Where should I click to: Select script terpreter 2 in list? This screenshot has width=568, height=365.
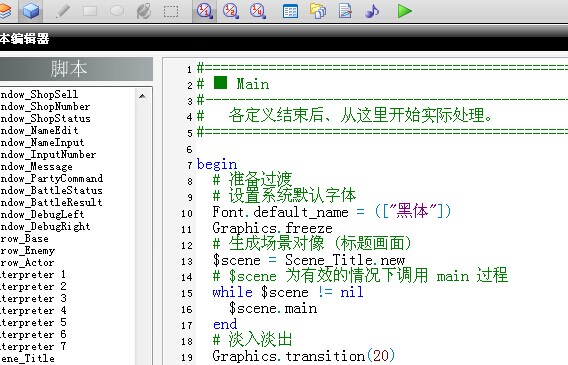(33, 286)
